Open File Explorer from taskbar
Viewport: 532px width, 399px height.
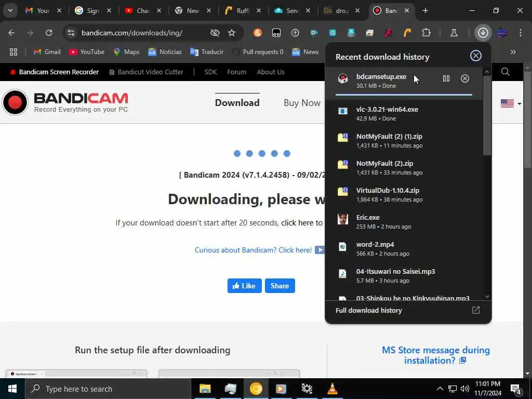[x=205, y=389]
